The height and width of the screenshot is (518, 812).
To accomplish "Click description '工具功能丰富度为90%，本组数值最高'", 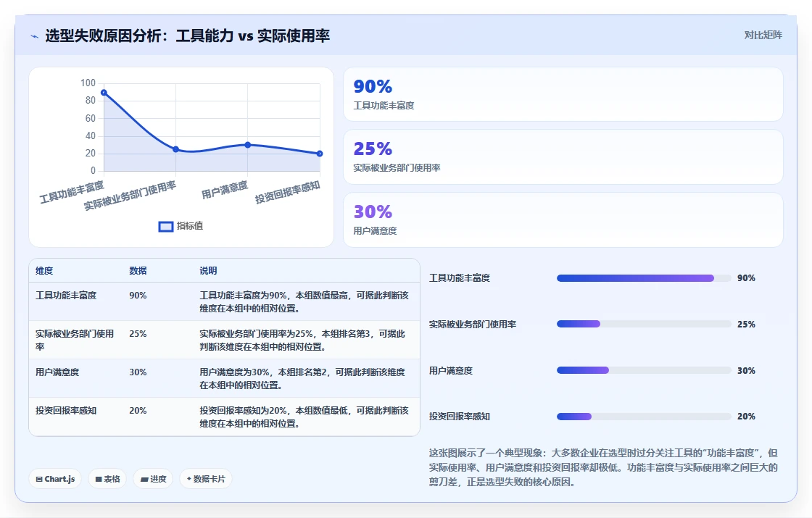I will (x=304, y=301).
